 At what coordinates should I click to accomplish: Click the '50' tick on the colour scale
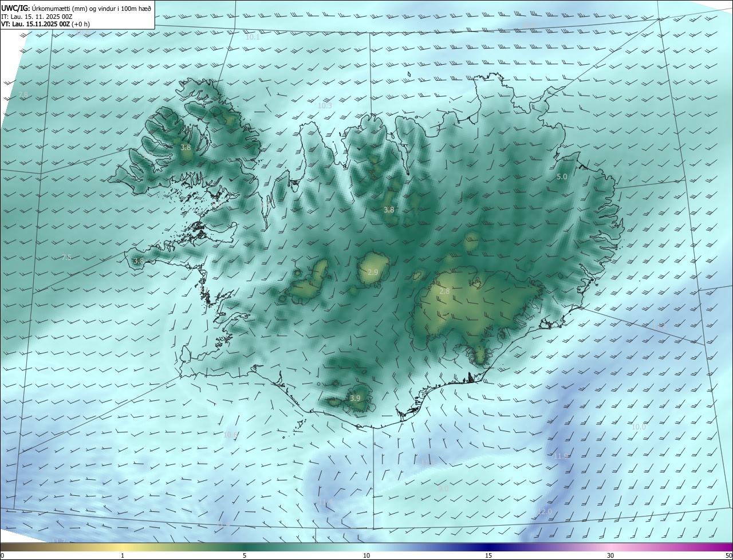click(728, 555)
